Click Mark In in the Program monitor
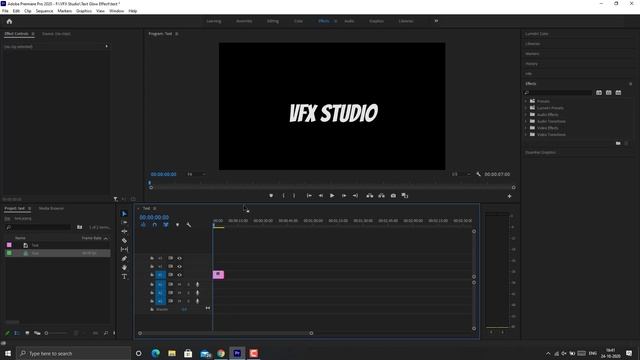 coord(283,196)
